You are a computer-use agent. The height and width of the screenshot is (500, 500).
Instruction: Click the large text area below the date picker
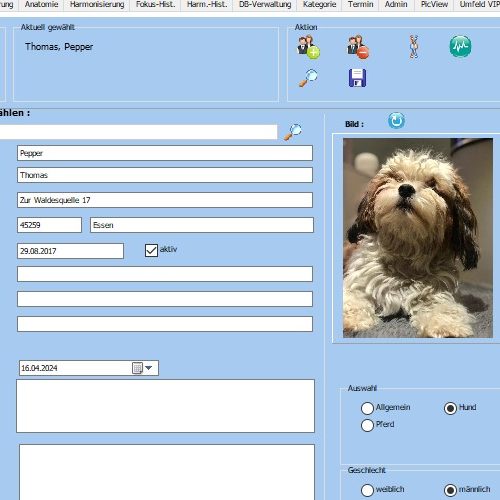165,406
